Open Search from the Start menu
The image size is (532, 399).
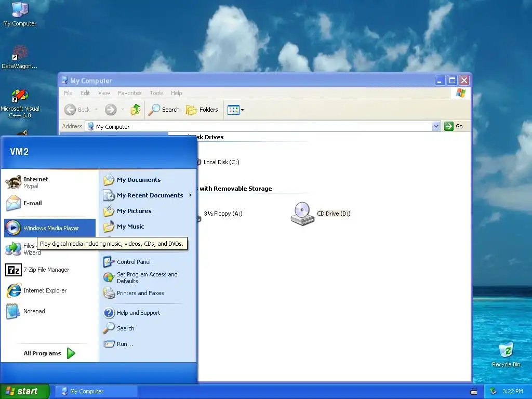pos(148,328)
